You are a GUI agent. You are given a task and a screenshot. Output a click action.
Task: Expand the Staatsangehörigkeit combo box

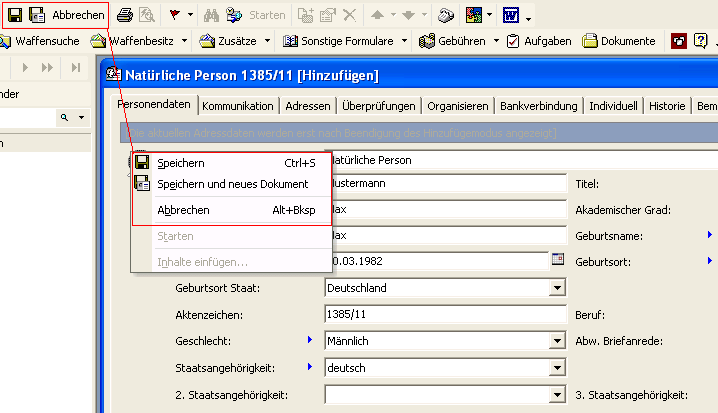[557, 369]
